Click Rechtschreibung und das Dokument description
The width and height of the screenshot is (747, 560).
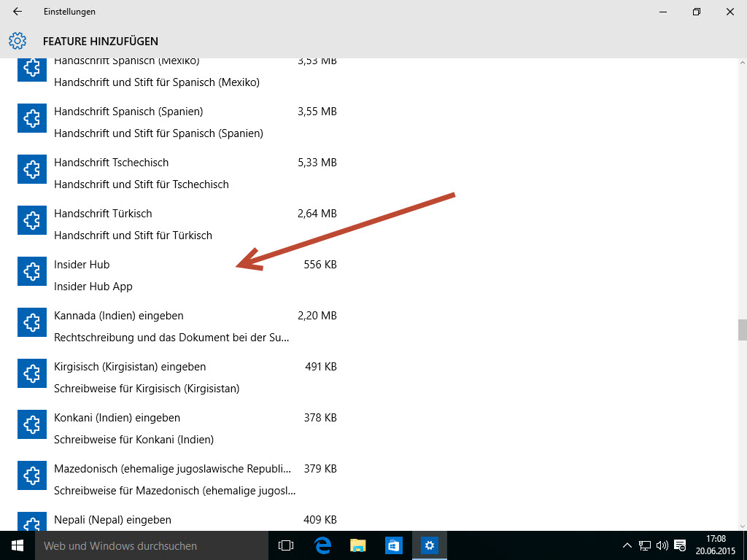[171, 338]
